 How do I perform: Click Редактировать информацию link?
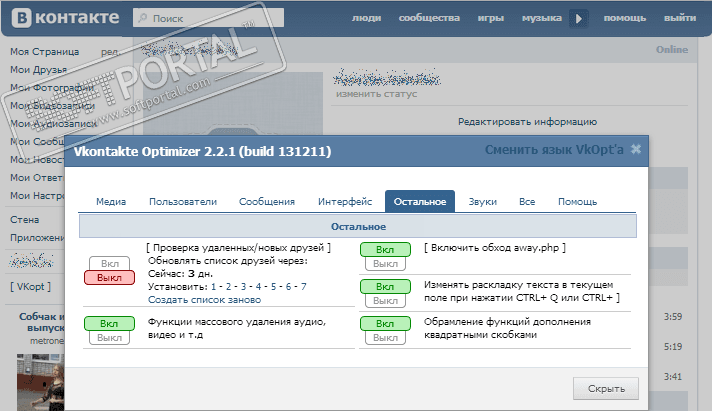[x=527, y=122]
